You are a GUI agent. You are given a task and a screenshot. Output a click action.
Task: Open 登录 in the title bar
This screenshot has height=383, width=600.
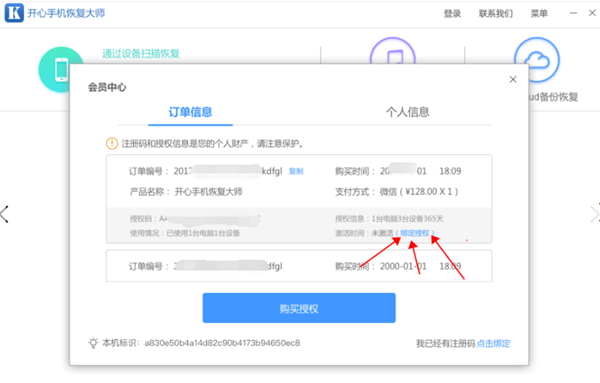(x=452, y=13)
